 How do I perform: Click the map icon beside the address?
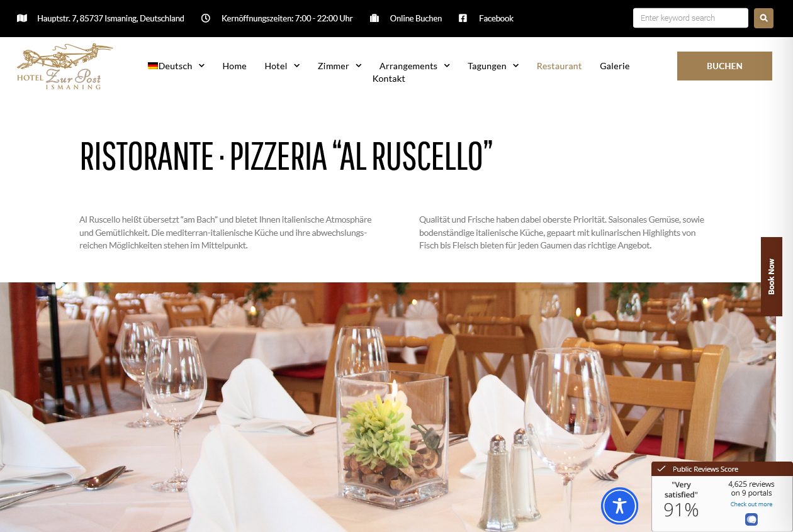[22, 18]
